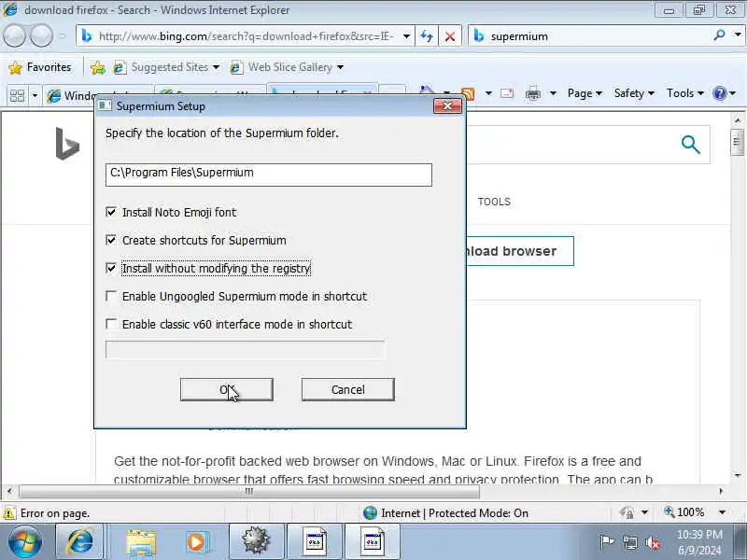Open Windows Explorer folder from taskbar
Viewport: 747px width, 560px height.
(x=141, y=542)
